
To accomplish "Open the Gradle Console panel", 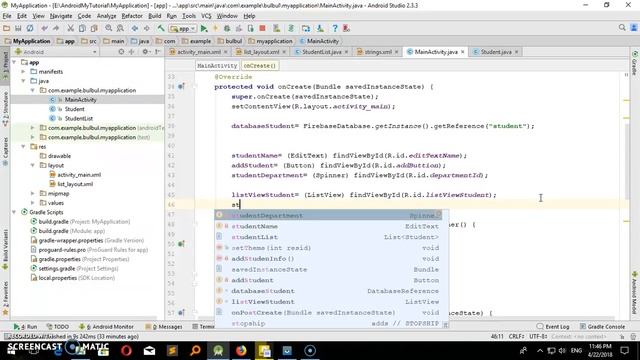I will tap(602, 327).
